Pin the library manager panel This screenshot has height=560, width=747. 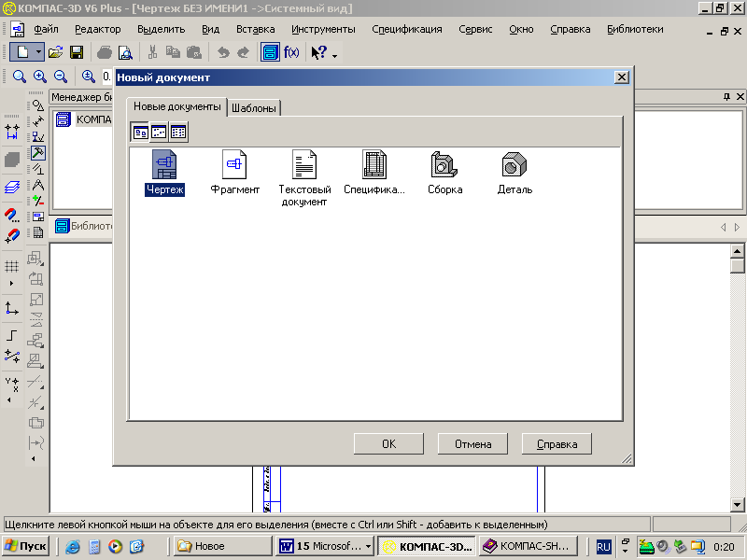(726, 97)
